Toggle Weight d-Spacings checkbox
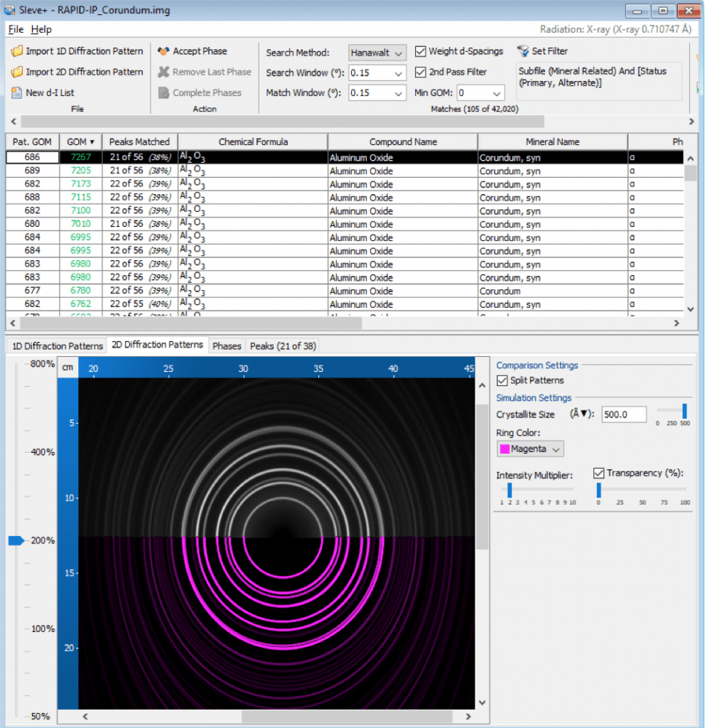The height and width of the screenshot is (728, 705). 421,51
